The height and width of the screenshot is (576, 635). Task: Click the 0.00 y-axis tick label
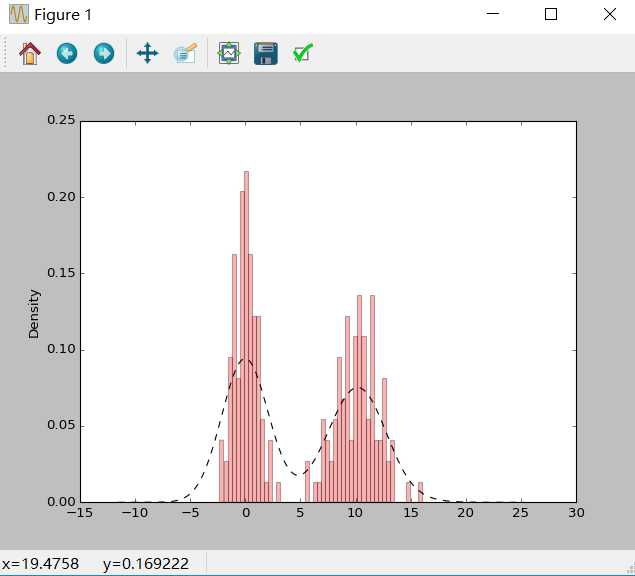[61, 502]
